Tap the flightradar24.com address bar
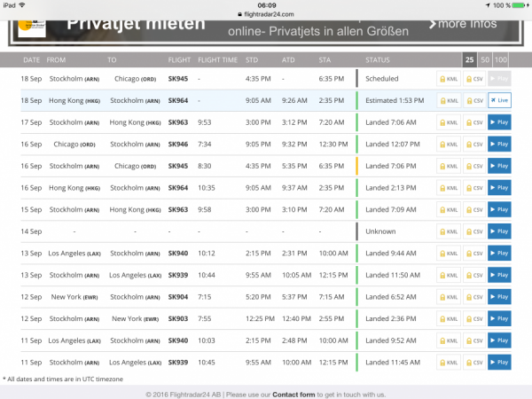 266,15
